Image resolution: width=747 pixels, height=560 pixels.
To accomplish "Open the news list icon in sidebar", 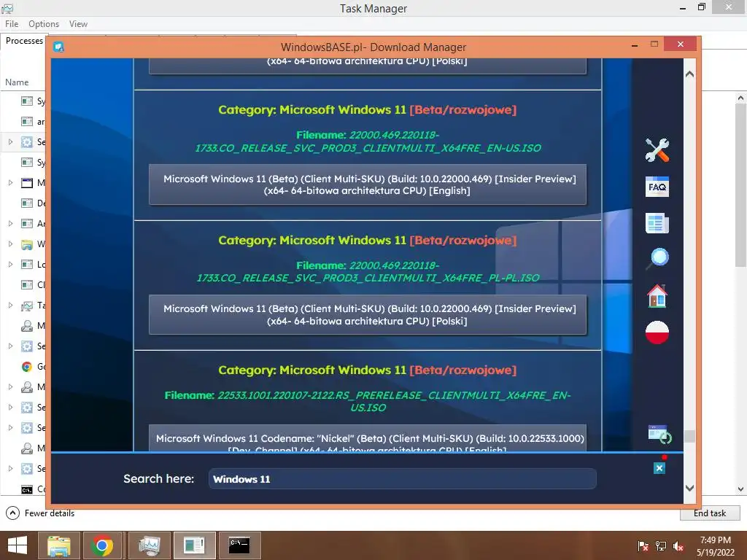I will coord(657,223).
